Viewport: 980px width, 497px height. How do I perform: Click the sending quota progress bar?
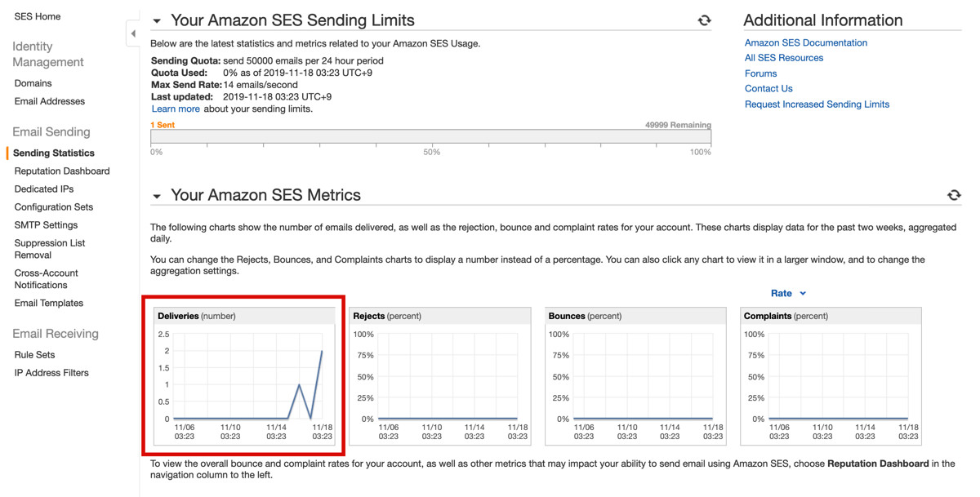tap(431, 137)
